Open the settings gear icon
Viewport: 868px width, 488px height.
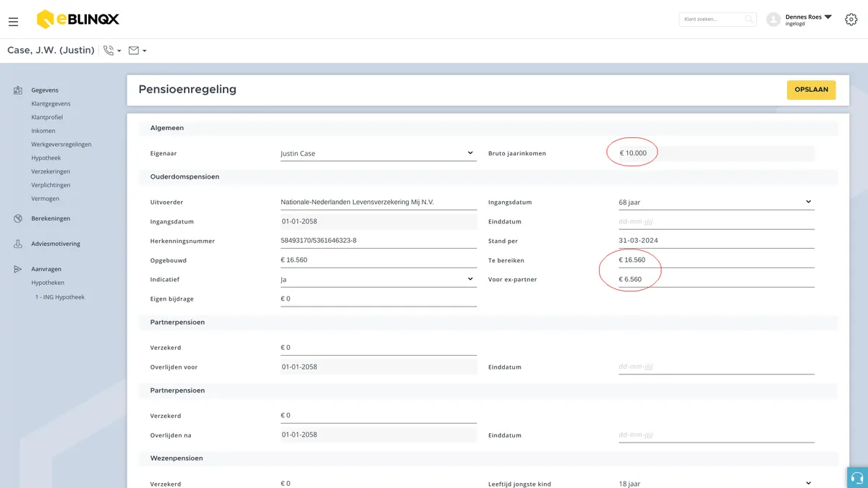point(851,20)
